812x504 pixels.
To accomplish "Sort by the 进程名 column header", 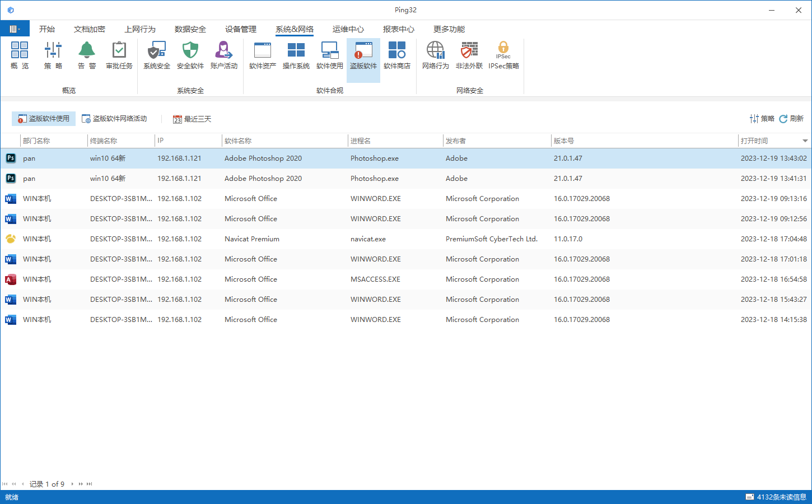I will pos(395,141).
